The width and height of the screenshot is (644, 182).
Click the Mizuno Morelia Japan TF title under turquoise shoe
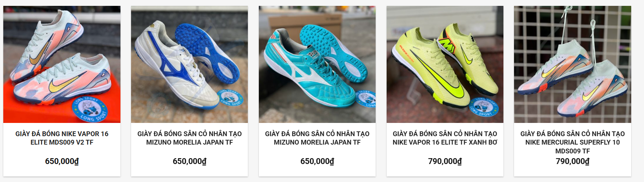[x=317, y=138]
